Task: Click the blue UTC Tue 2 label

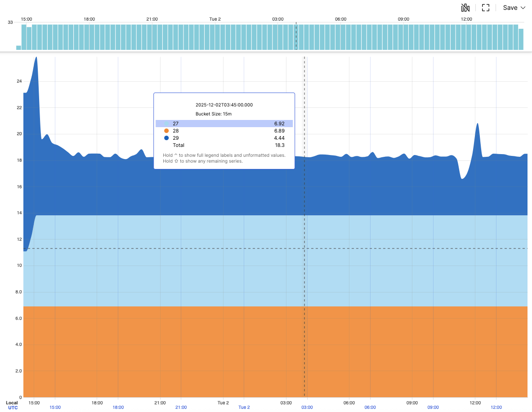Action: 244,408
